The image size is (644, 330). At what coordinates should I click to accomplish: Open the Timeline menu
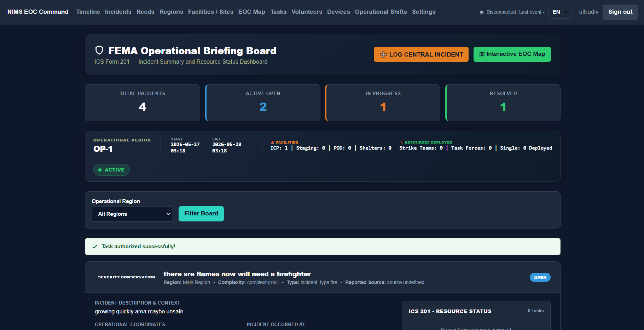[x=88, y=12]
